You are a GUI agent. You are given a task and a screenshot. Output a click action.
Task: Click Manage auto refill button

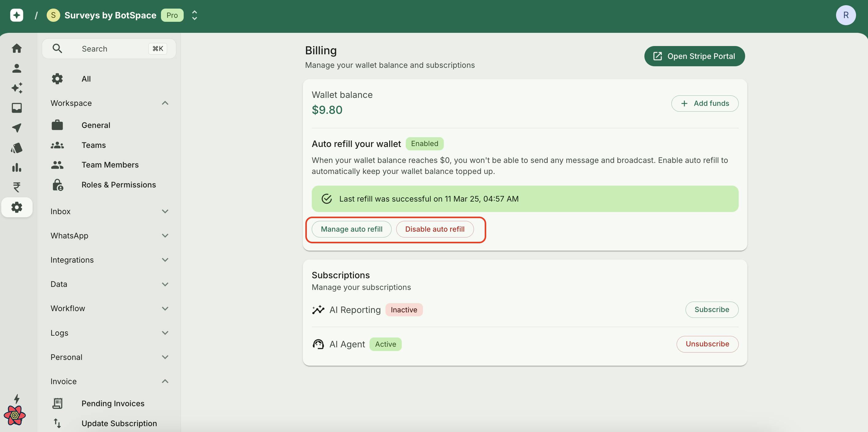[x=351, y=229]
